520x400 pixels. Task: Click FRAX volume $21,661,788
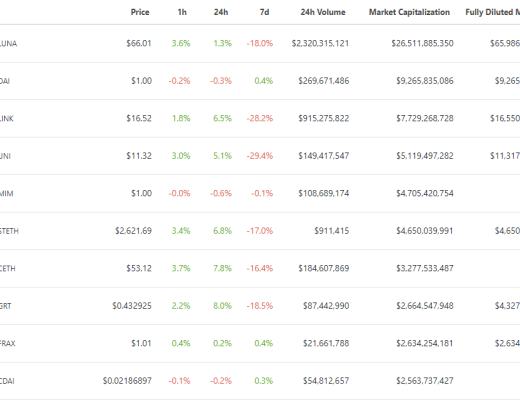326,343
